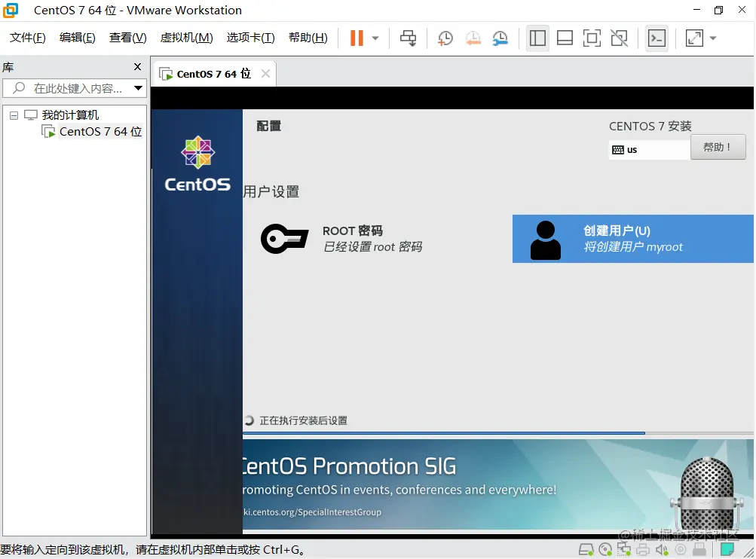Click the printer status icon
The image size is (756, 559).
pyautogui.click(x=643, y=549)
